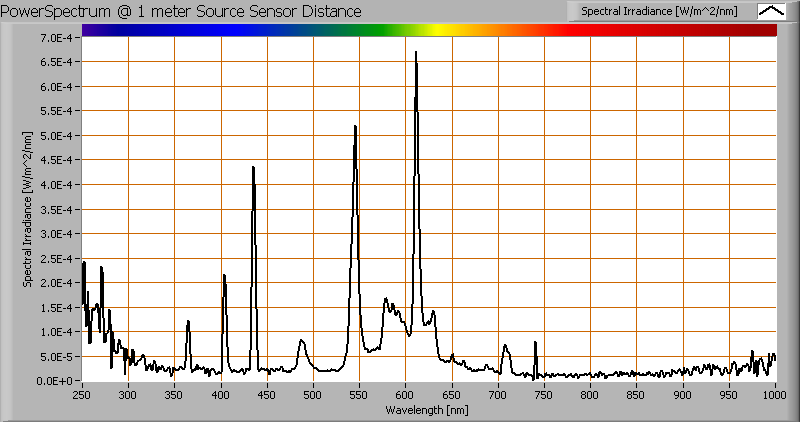Click the PowerSpectrum graph title text

point(183,11)
